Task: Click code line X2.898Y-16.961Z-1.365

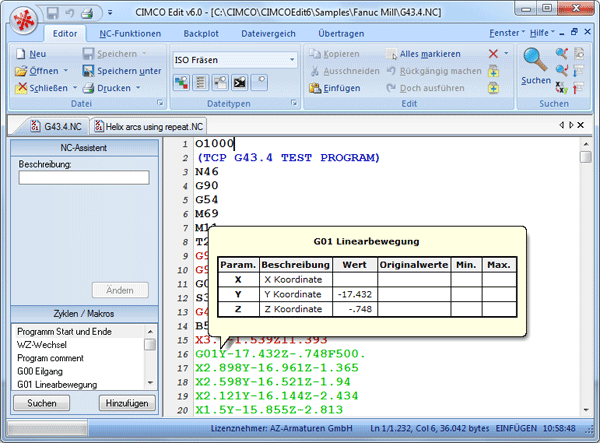Action: click(277, 368)
